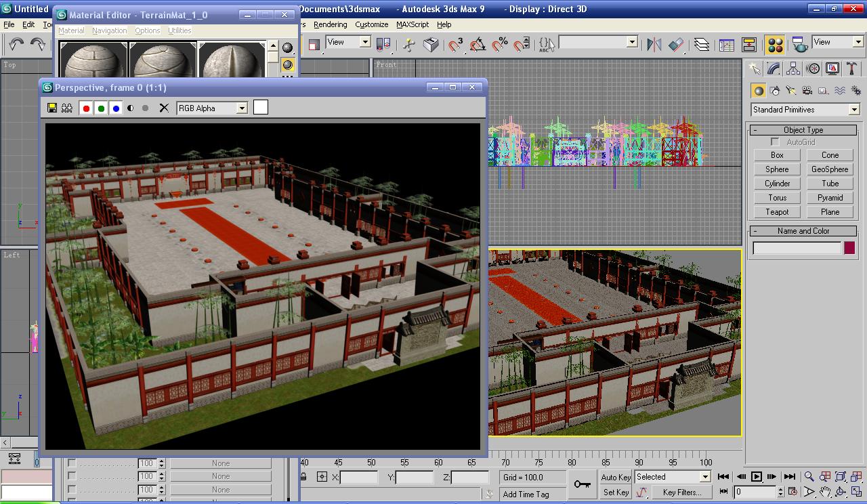The width and height of the screenshot is (867, 504).
Task: Check the AutoGrid checkbox
Action: [775, 142]
